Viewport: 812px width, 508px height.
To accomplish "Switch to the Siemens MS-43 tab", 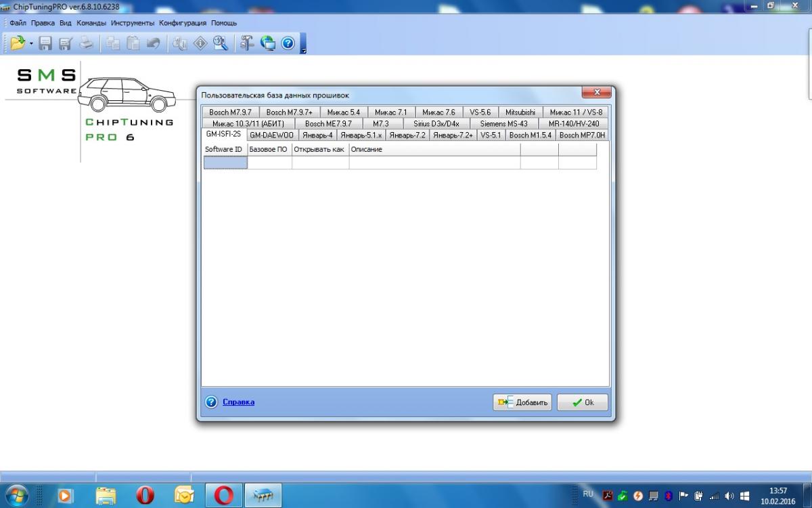I will pyautogui.click(x=503, y=124).
